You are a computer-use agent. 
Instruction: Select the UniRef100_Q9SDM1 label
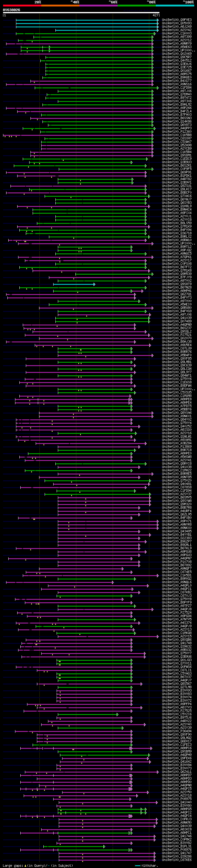(x=177, y=155)
